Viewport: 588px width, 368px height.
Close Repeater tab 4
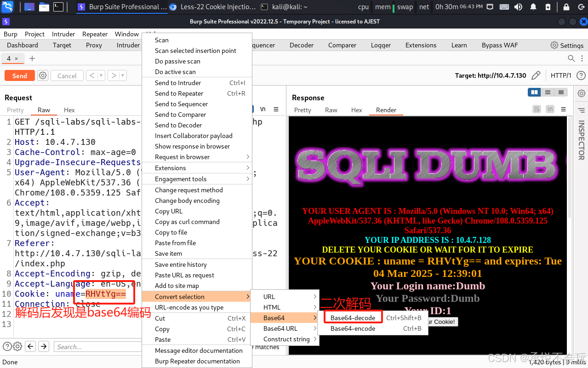tap(17, 58)
